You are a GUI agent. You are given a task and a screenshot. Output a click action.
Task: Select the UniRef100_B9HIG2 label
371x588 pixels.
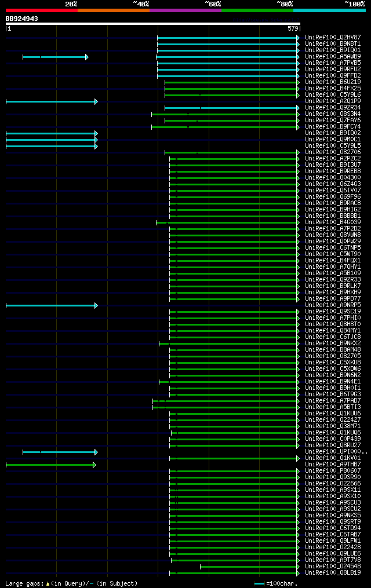pyautogui.click(x=333, y=210)
